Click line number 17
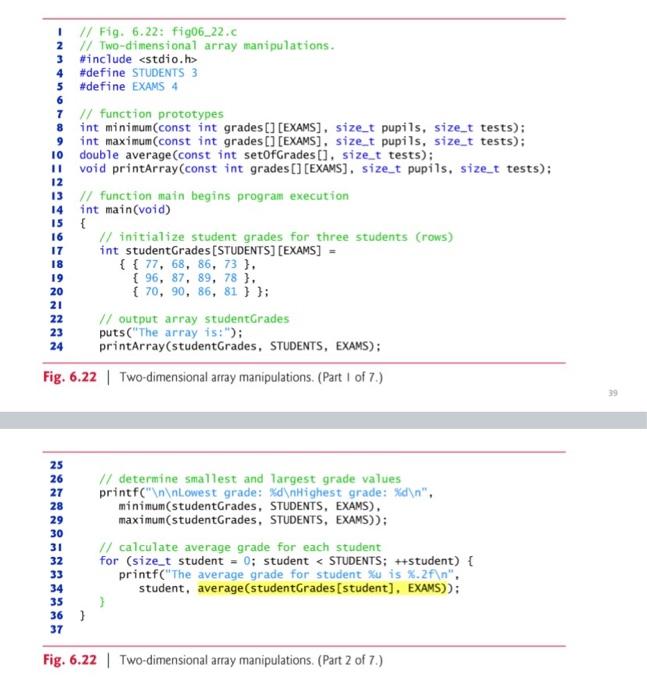This screenshot has height=700, width=647. click(x=57, y=250)
